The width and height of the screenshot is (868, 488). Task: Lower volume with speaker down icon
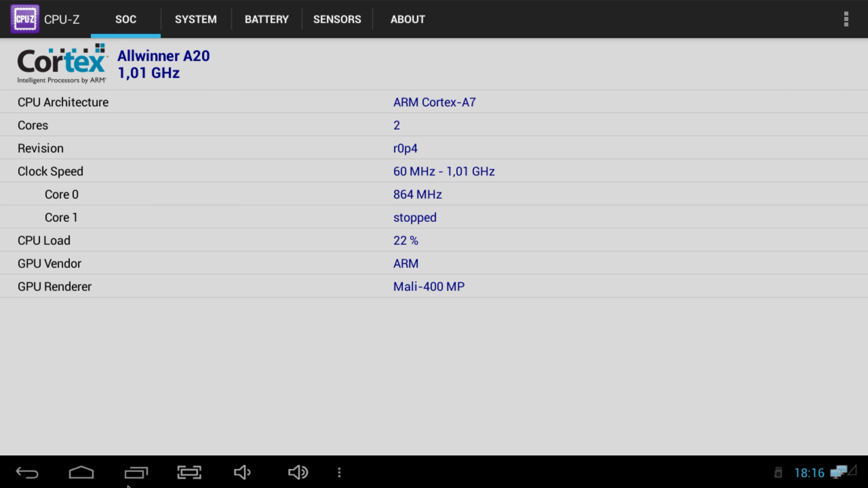point(242,473)
